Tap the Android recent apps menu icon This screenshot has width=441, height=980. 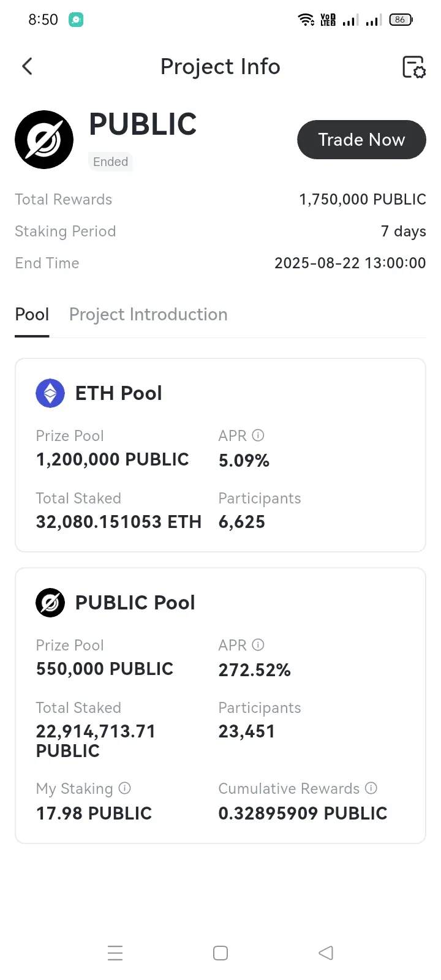tap(115, 953)
